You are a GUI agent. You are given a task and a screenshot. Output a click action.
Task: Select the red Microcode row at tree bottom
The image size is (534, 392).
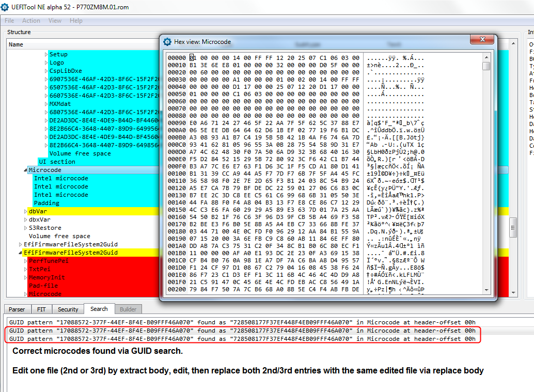pos(45,294)
